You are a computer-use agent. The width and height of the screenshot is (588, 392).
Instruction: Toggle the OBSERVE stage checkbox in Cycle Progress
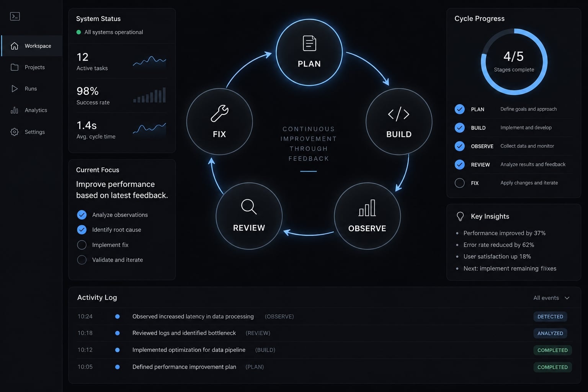pyautogui.click(x=460, y=146)
